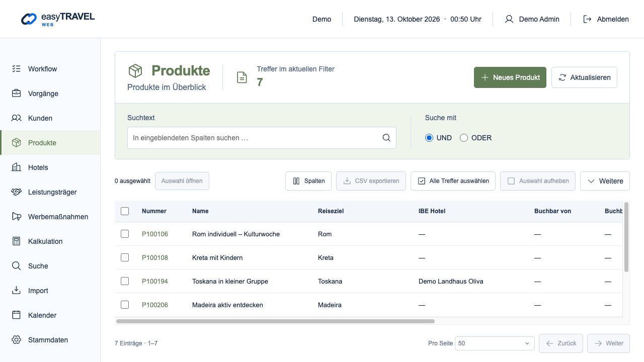This screenshot has width=644, height=362.
Task: Sort by the Reiseziel column header
Action: 331,211
